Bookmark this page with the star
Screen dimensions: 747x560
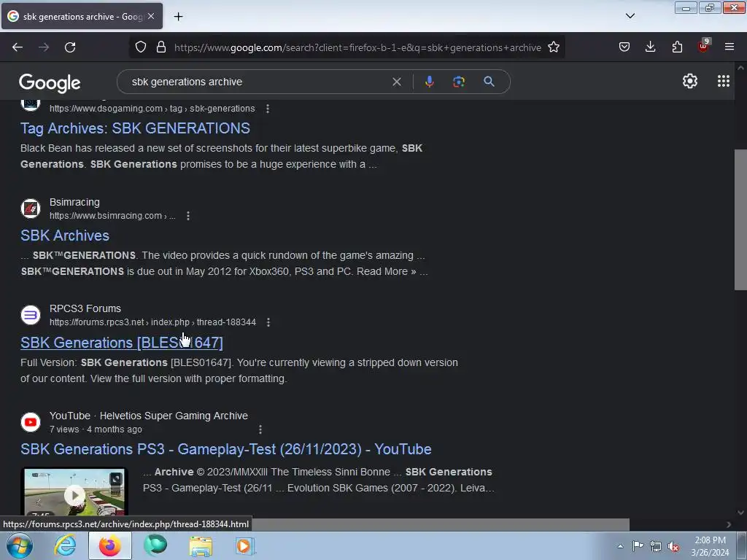coord(554,47)
